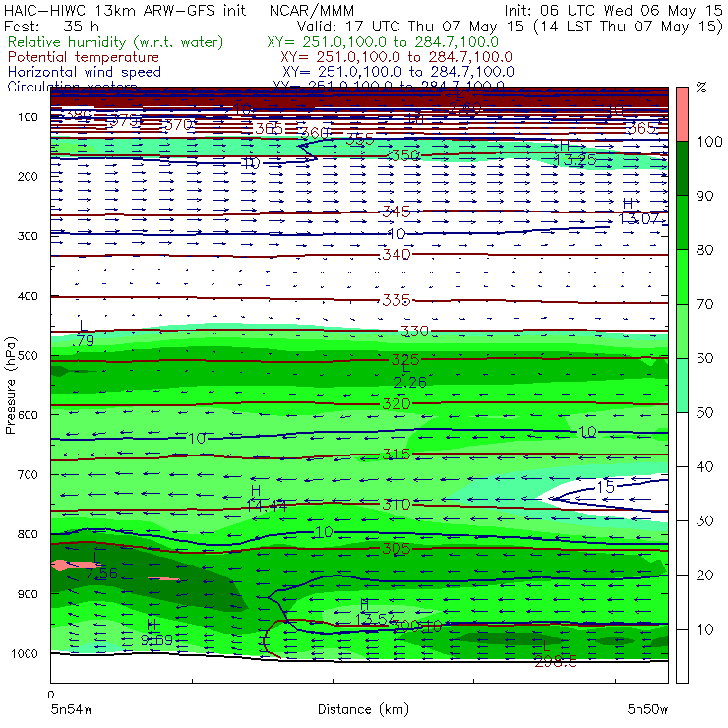Click the 90–100% darkest green colorbar segment
This screenshot has height=728, width=728.
click(x=682, y=168)
